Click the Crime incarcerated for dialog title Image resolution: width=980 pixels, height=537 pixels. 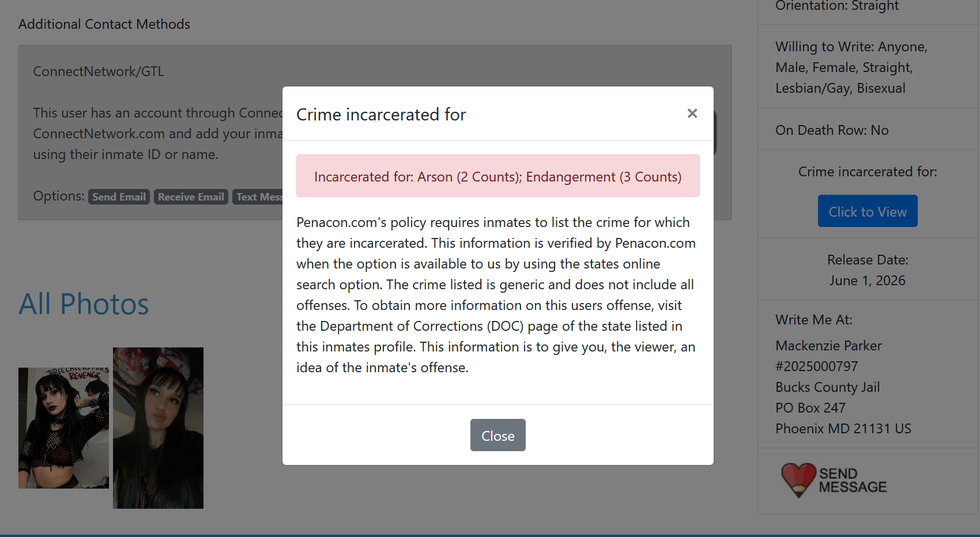pyautogui.click(x=381, y=115)
